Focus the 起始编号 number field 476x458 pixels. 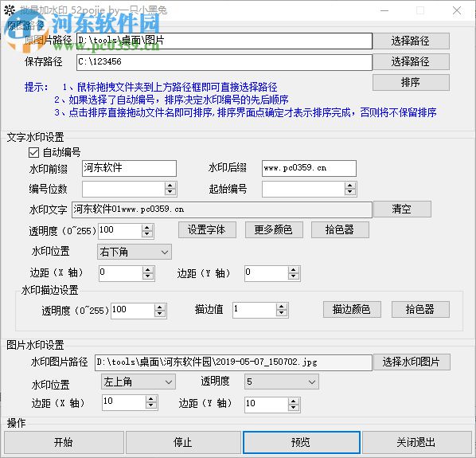[x=303, y=190]
